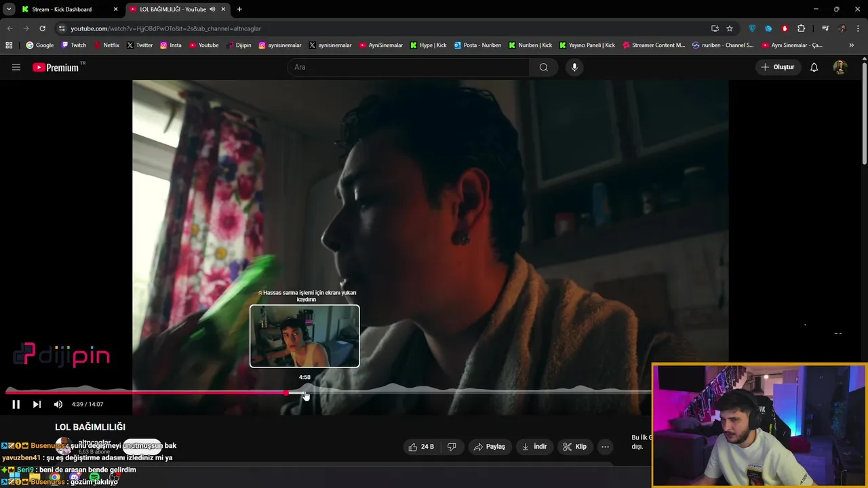Viewport: 868px width, 488px height.
Task: Reload the page
Action: click(42, 28)
